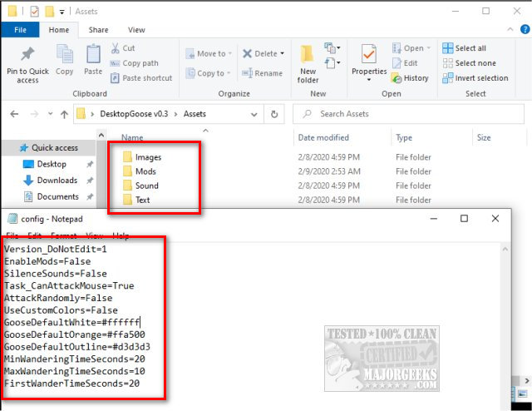The width and height of the screenshot is (532, 411).
Task: Select Quick access in navigation pane
Action: point(48,148)
